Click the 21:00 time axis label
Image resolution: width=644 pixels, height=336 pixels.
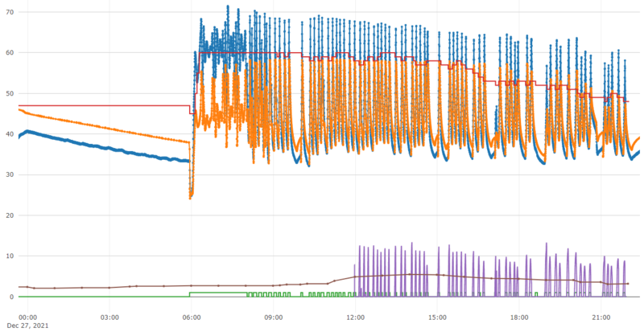601,318
